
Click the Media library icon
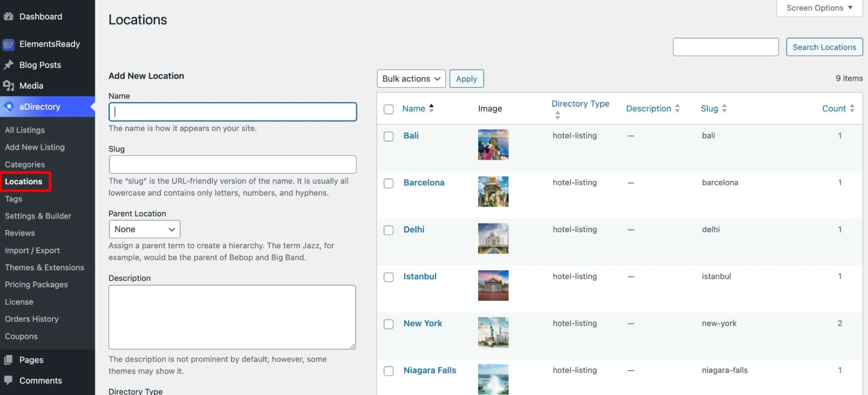8,86
